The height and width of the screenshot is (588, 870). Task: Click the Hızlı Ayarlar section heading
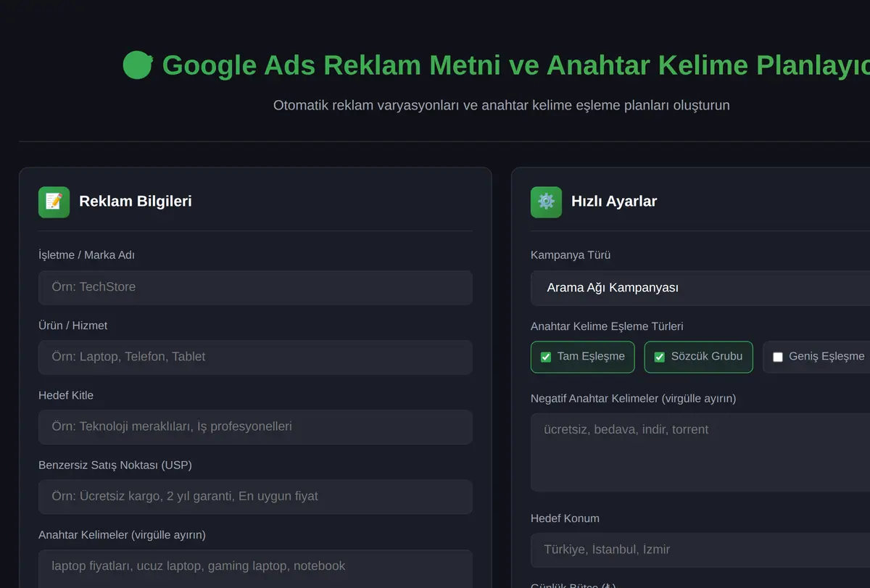tap(614, 202)
